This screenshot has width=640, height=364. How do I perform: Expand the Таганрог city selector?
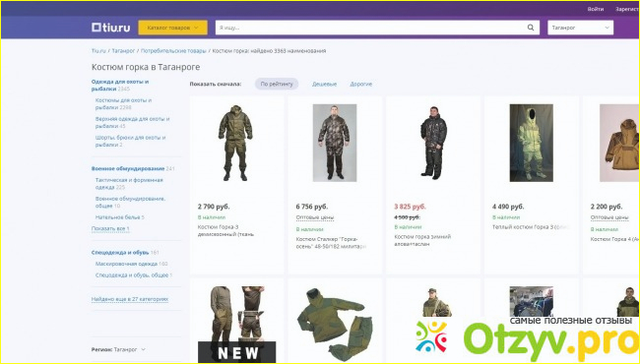click(580, 28)
